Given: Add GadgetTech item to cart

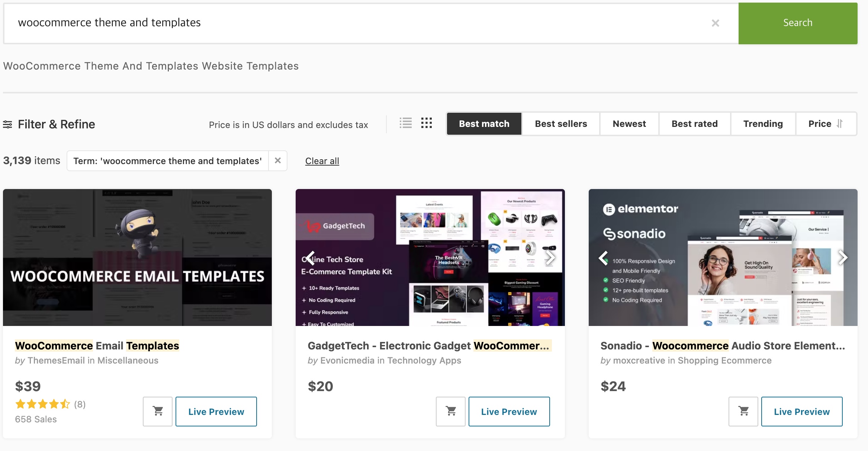Looking at the screenshot, I should (x=451, y=411).
